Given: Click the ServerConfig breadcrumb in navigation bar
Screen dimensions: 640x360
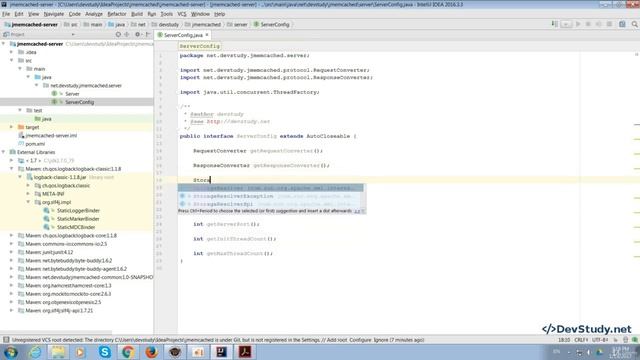Looking at the screenshot, I should tap(271, 24).
